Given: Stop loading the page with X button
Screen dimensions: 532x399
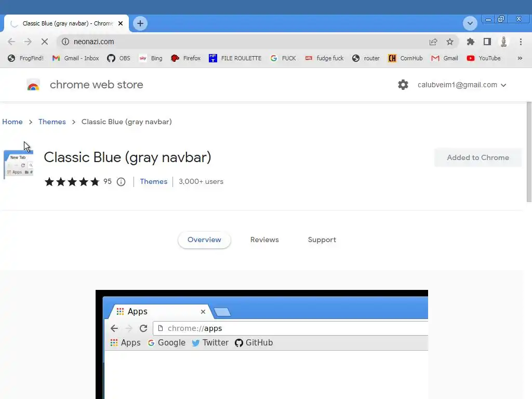Looking at the screenshot, I should [x=45, y=42].
